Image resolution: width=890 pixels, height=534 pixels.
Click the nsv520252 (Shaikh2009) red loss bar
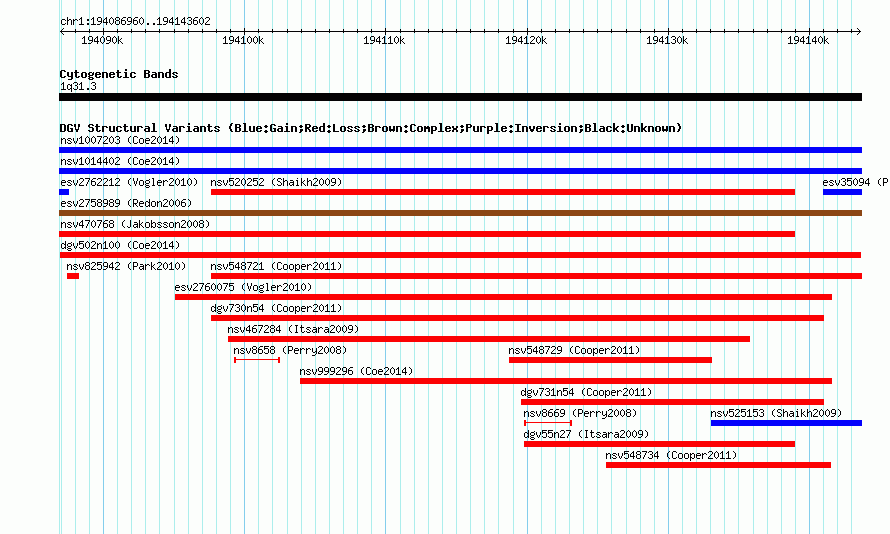click(x=503, y=192)
